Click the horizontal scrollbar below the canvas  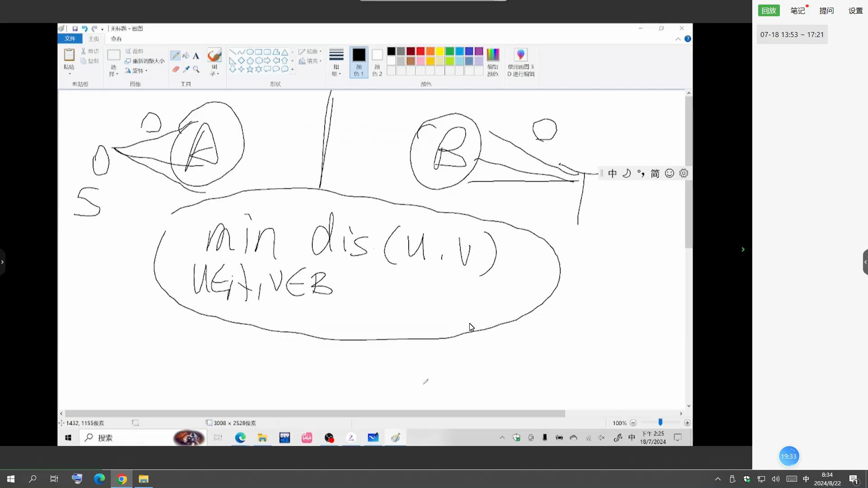(315, 413)
